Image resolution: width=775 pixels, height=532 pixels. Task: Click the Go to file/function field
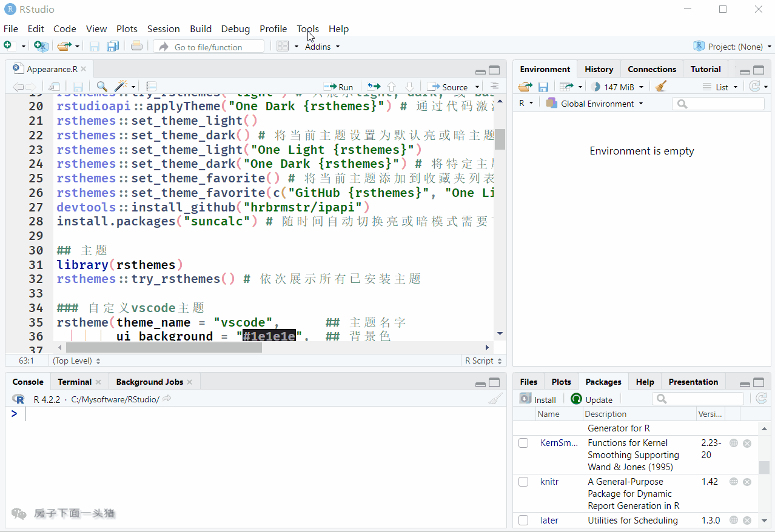coord(208,47)
